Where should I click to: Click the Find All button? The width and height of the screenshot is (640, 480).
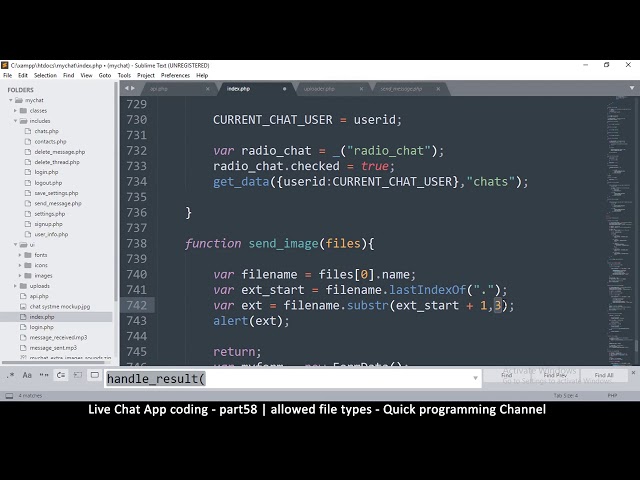604,375
